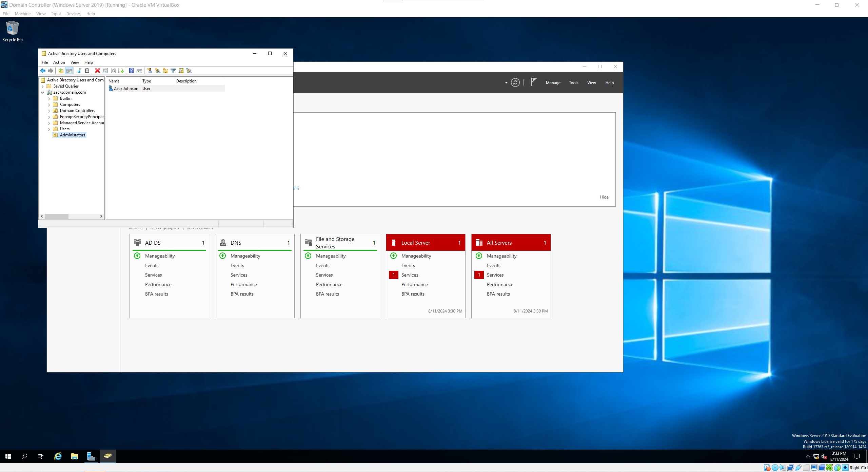Image resolution: width=868 pixels, height=472 pixels.
Task: Click the Export List toolbar icon
Action: pyautogui.click(x=121, y=71)
